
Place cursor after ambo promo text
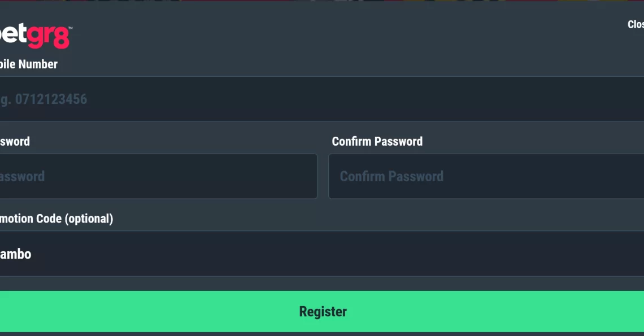(32, 254)
